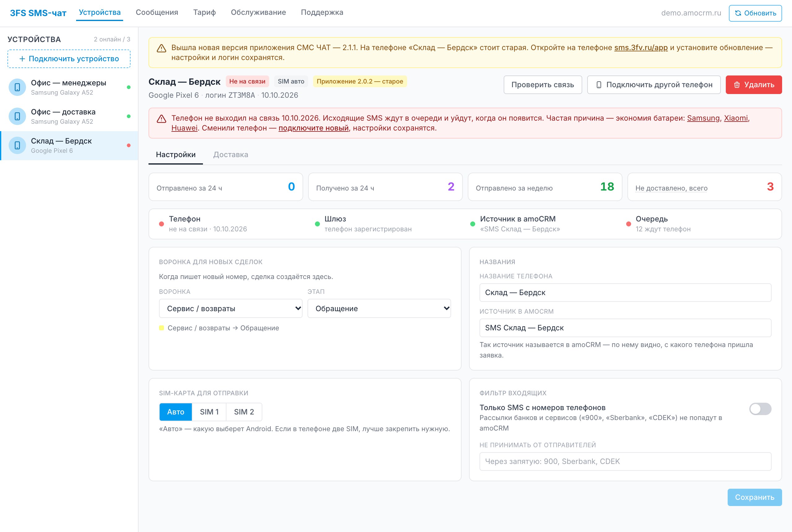This screenshot has height=532, width=792.
Task: Click the Приложение 2.0.2 — старое badge
Action: pyautogui.click(x=360, y=81)
